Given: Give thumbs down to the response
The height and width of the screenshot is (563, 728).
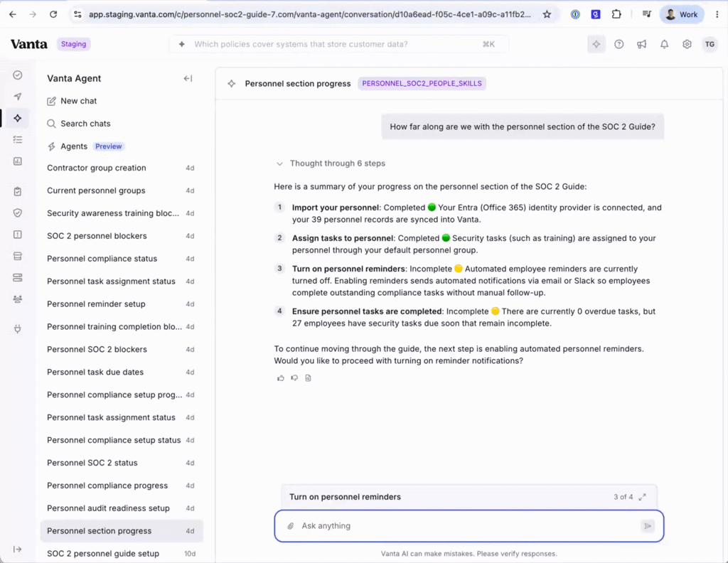Looking at the screenshot, I should click(294, 377).
